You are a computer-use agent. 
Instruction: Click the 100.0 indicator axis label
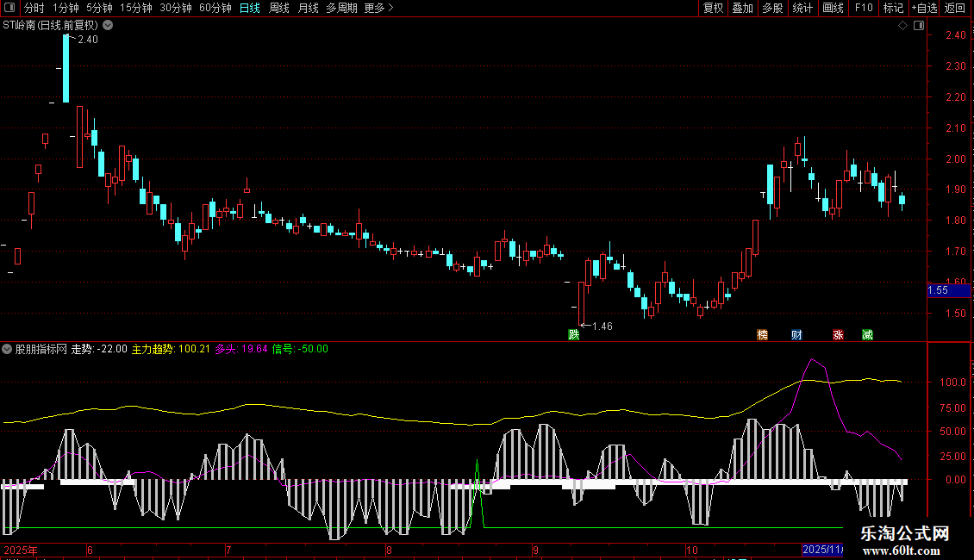(x=952, y=383)
